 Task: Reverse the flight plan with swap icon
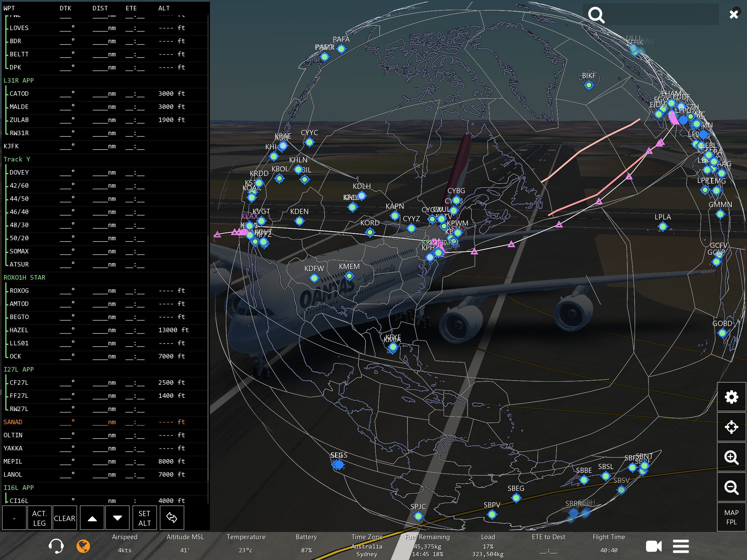[172, 517]
